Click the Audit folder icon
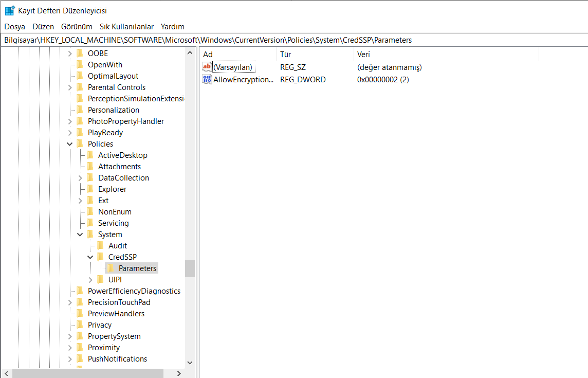Viewport: 588px width, 378px height. click(101, 245)
